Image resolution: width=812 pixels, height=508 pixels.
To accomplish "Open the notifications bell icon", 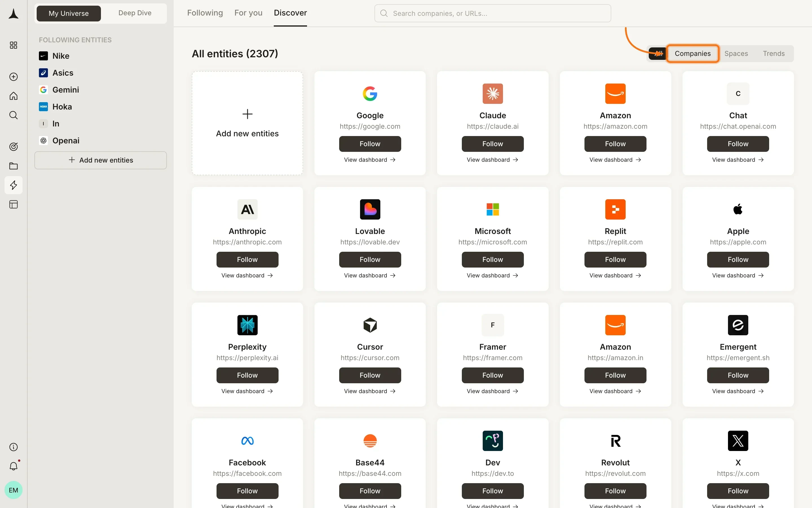I will (14, 466).
